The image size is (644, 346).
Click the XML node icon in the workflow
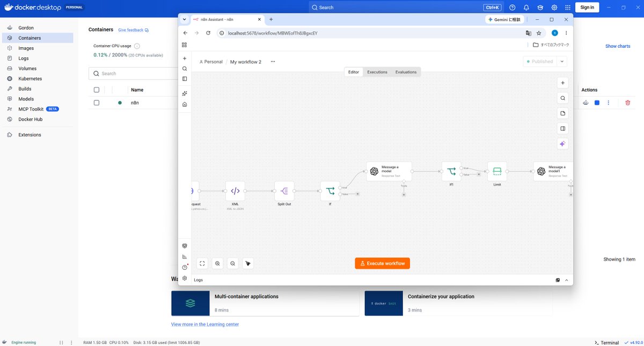click(x=235, y=190)
